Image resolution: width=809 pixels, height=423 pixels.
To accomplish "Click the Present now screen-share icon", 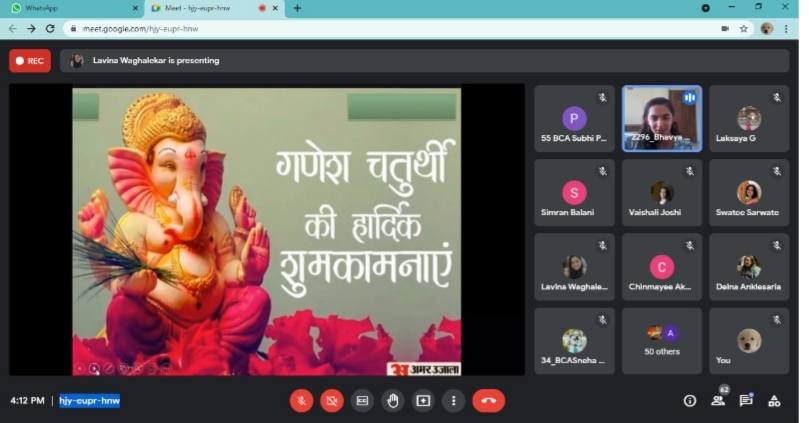I will [423, 401].
